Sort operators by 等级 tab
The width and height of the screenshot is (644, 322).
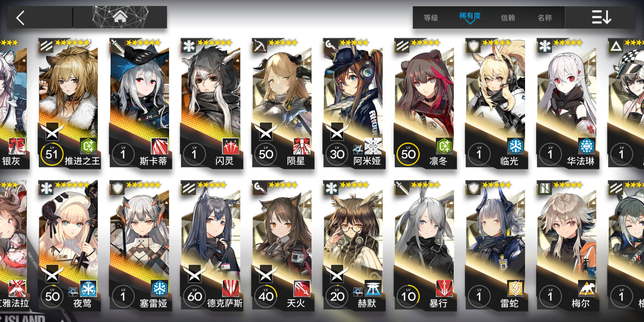(x=431, y=18)
